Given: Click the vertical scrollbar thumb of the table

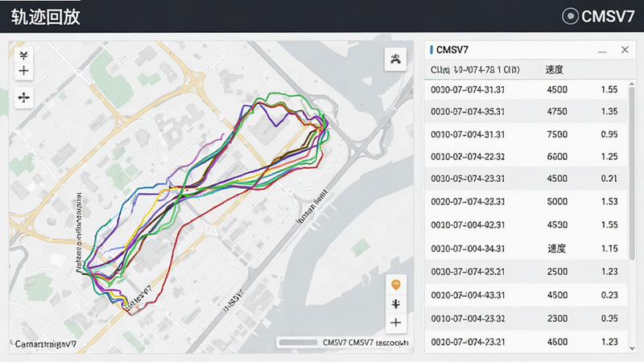Looking at the screenshot, I should click(632, 173).
